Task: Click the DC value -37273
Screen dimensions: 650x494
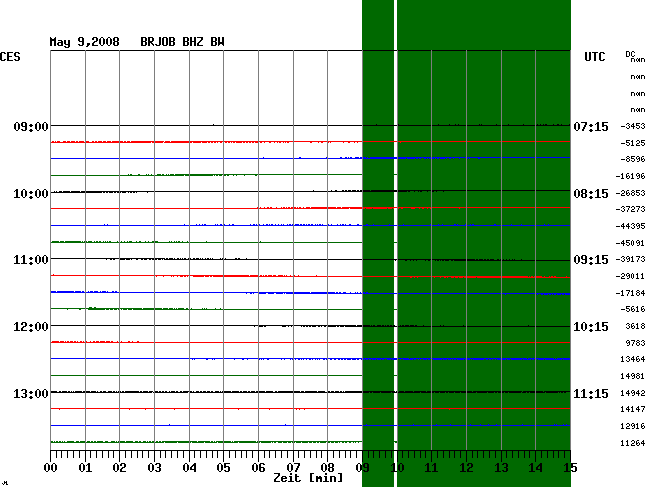Action: tap(631, 209)
